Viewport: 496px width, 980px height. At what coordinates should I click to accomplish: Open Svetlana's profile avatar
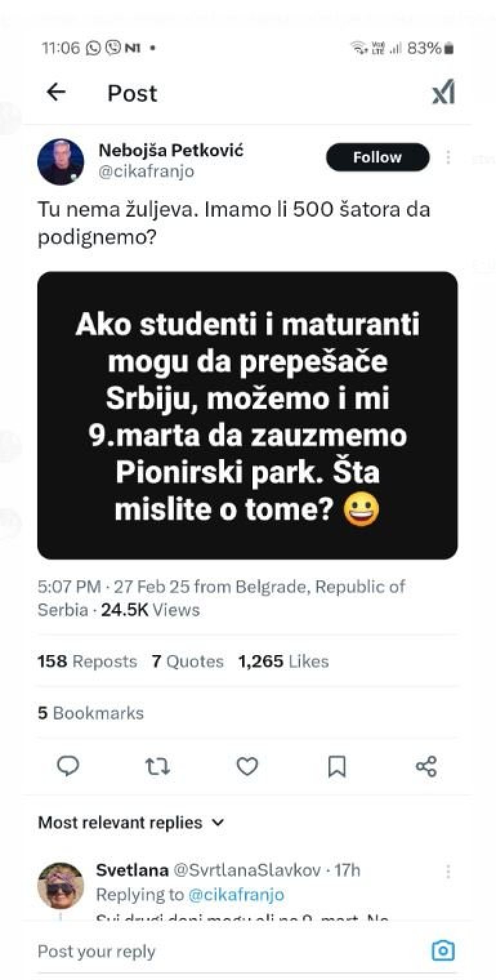[61, 886]
